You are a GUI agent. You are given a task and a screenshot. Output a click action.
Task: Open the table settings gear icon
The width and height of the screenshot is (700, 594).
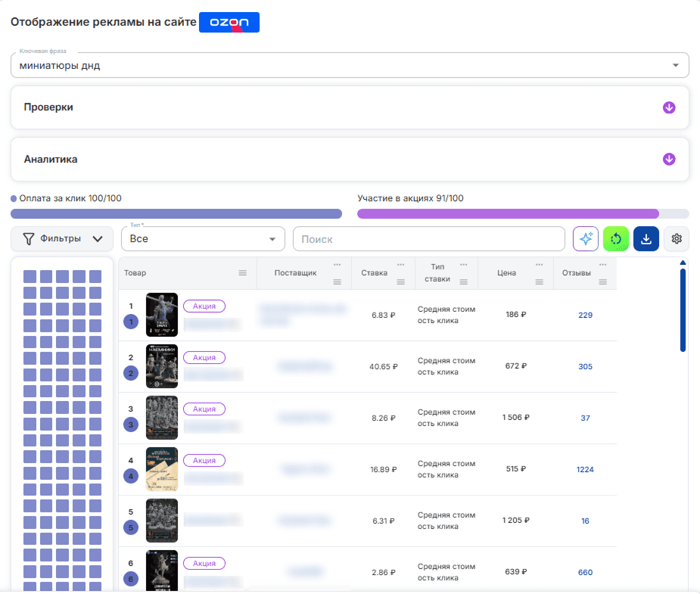point(677,239)
